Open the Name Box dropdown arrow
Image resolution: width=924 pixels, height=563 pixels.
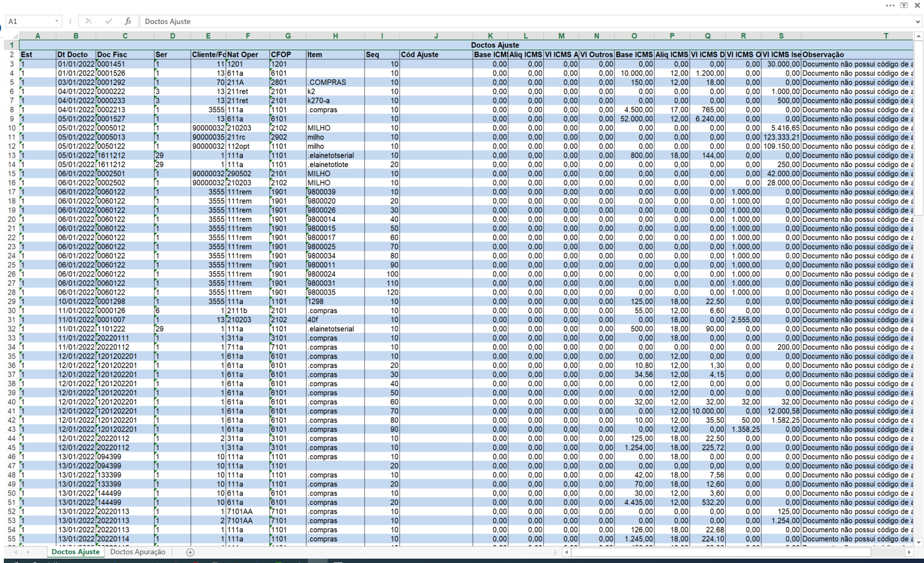(56, 21)
